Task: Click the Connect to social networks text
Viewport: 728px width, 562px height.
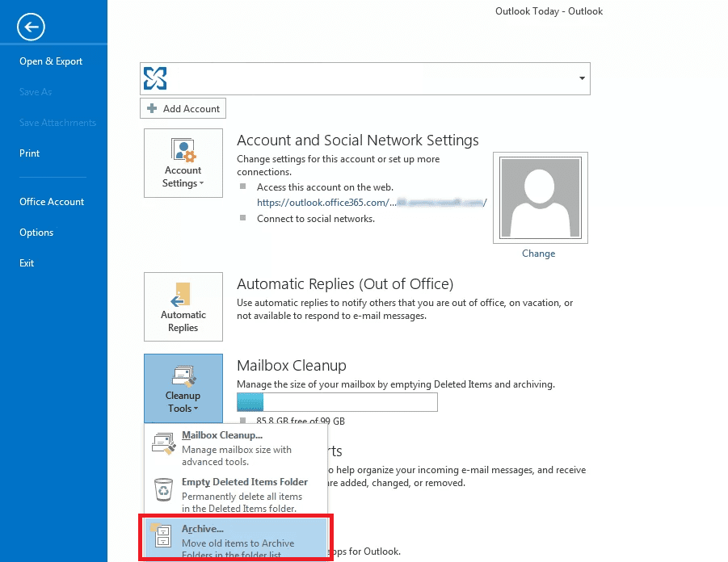Action: click(x=316, y=219)
